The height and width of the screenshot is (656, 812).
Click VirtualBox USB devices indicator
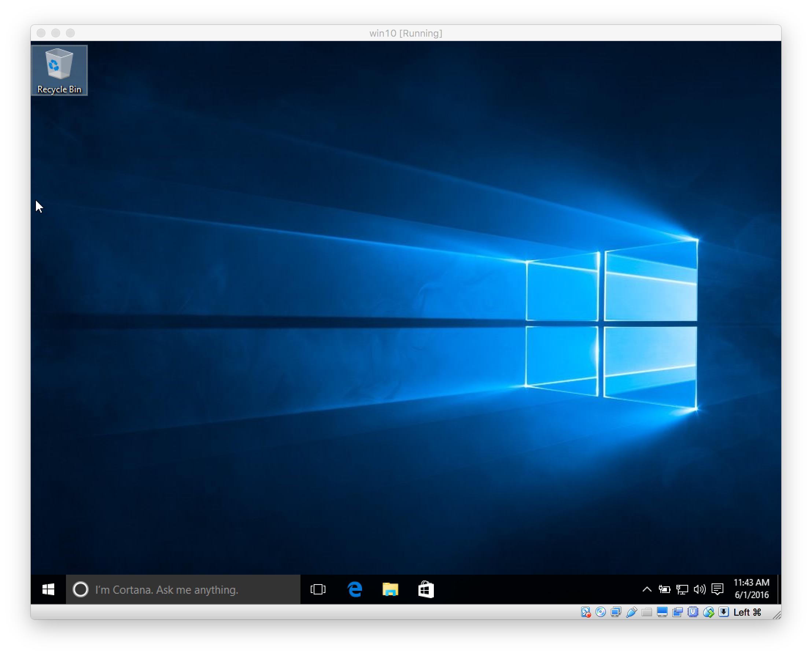tap(631, 612)
